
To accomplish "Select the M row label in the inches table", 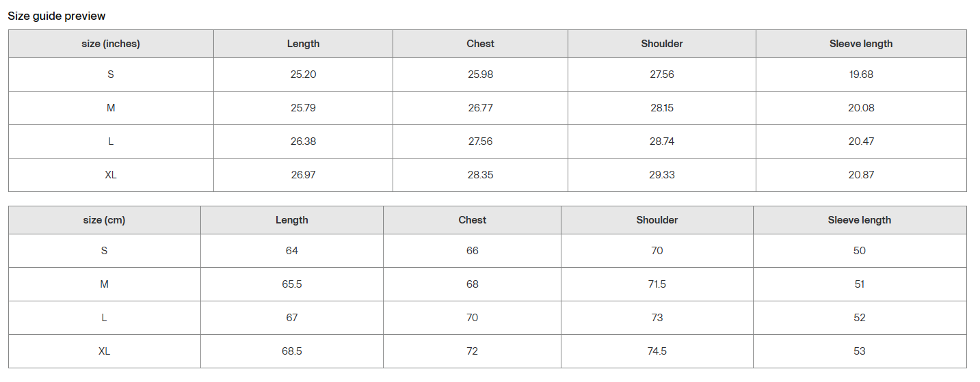I will (111, 108).
